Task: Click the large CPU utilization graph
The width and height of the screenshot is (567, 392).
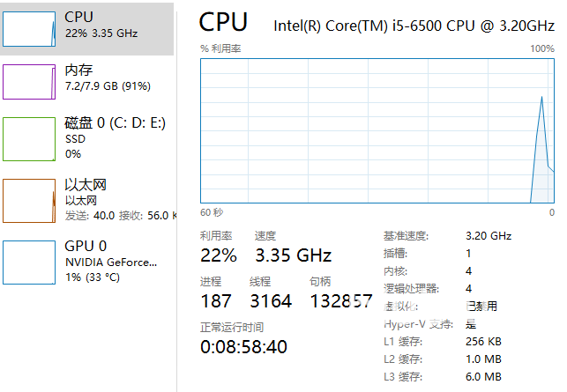Action: 377,130
